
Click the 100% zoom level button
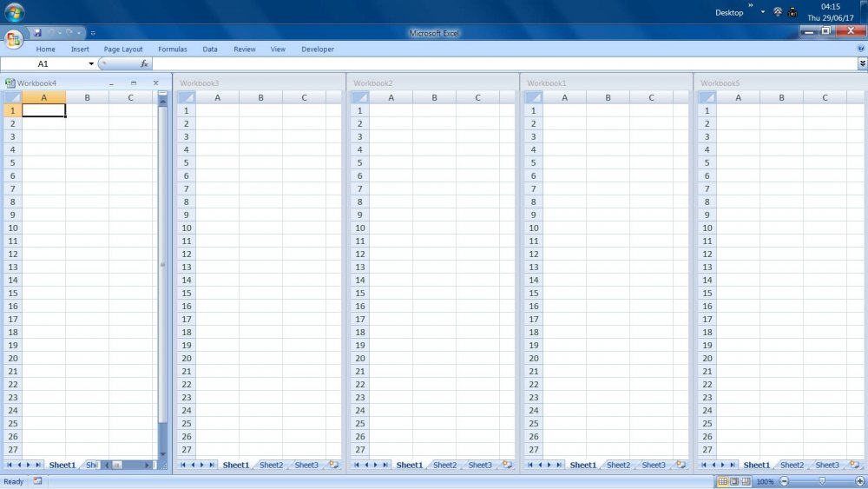click(x=765, y=482)
